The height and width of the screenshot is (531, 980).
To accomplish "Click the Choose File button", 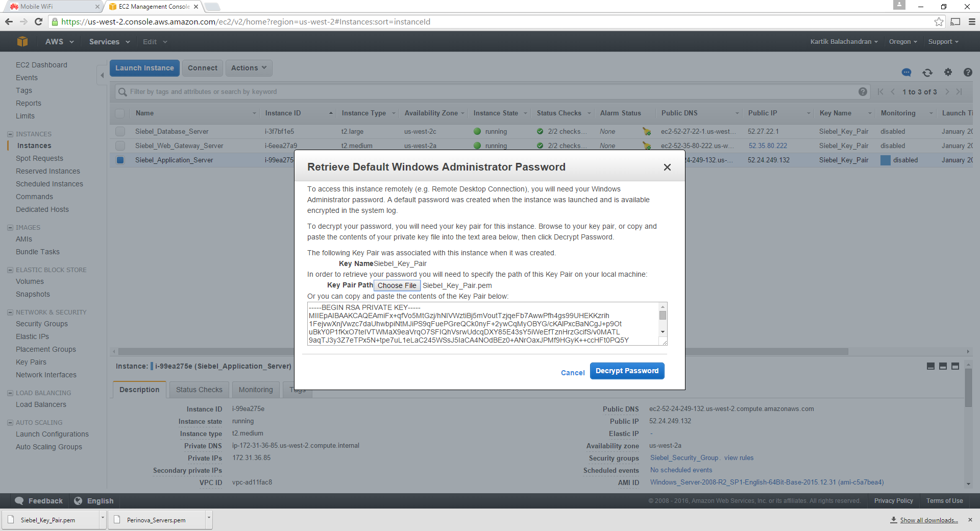I will tap(397, 285).
